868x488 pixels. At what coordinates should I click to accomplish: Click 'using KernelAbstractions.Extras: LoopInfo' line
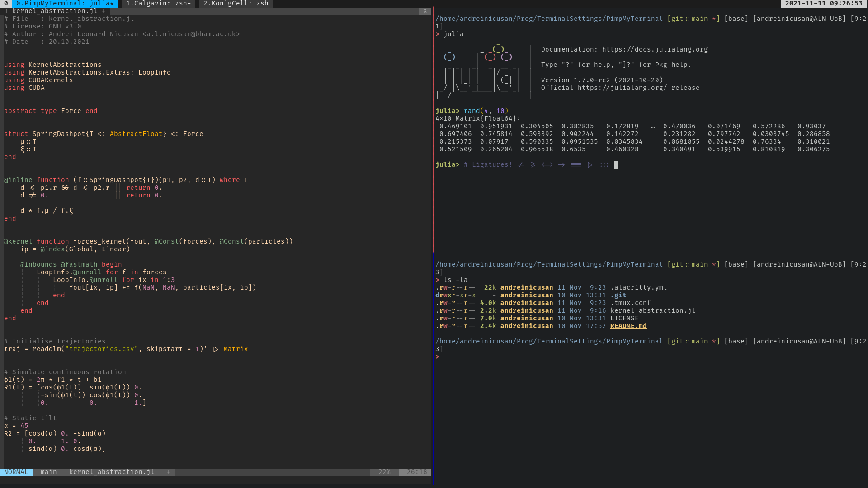87,73
